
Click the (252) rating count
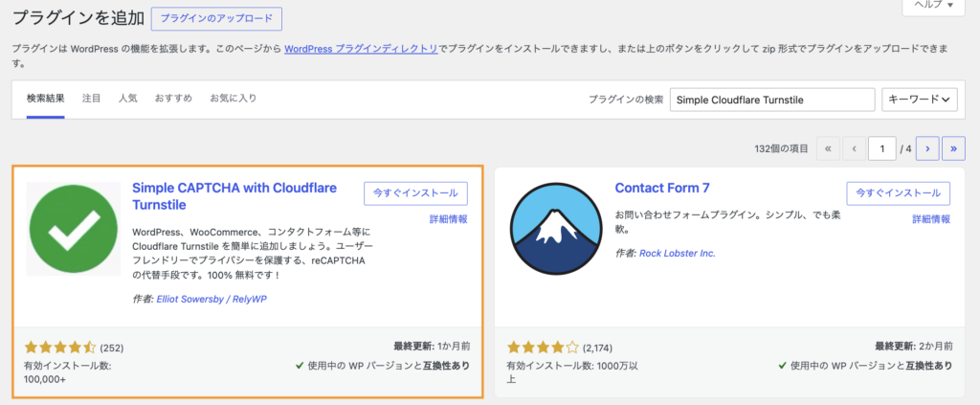(x=112, y=349)
